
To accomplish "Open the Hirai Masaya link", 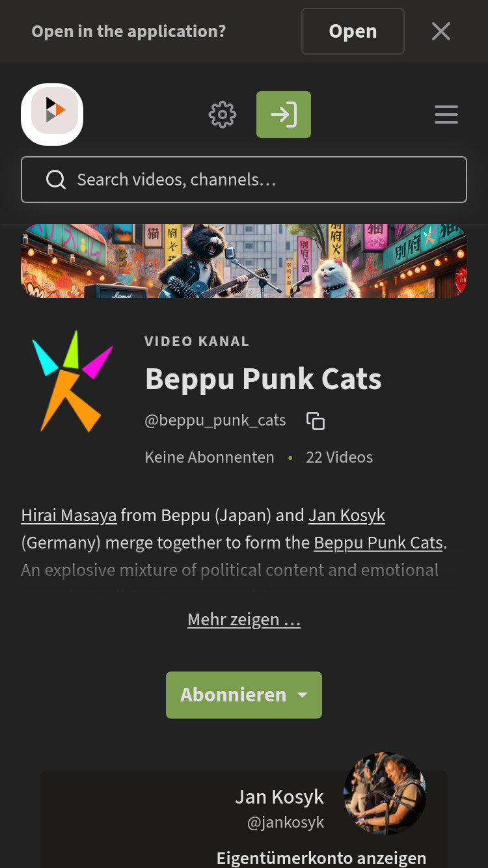I will [x=69, y=515].
